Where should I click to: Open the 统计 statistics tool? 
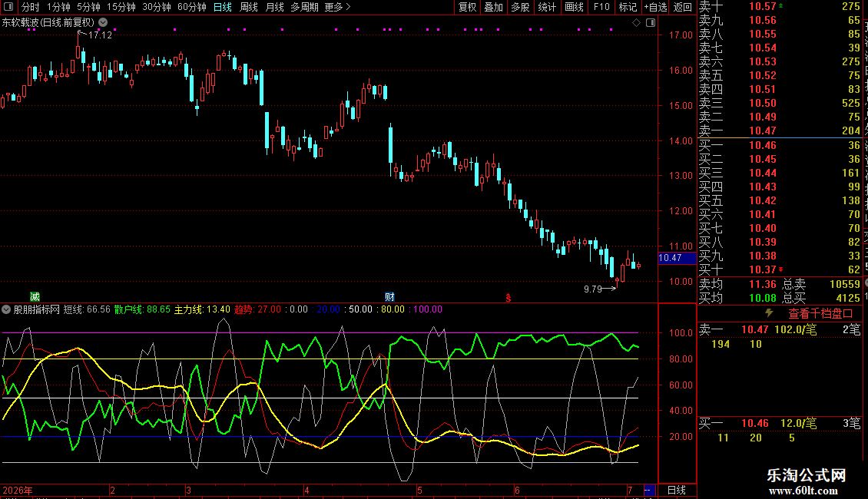coord(547,7)
